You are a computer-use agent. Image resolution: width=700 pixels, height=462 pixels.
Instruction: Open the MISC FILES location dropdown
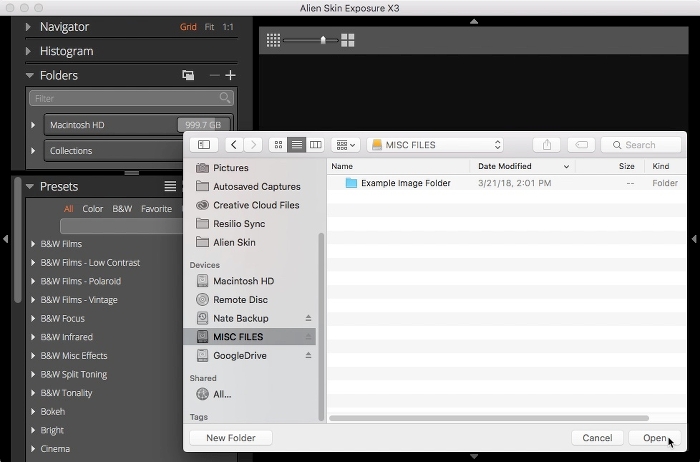click(435, 145)
